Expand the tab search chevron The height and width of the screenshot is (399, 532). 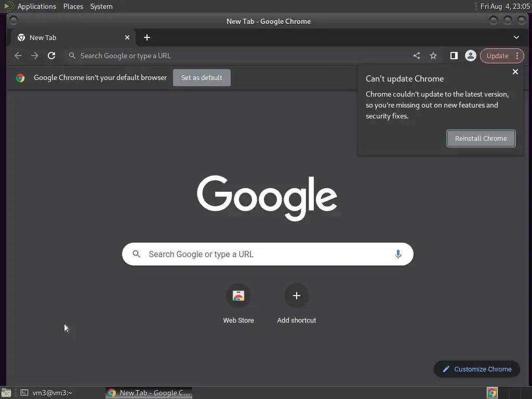(x=516, y=37)
